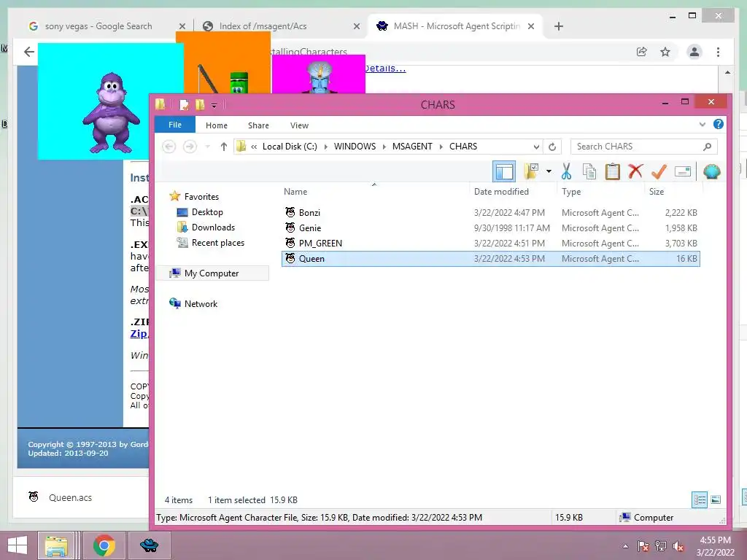The height and width of the screenshot is (560, 747).
Task: Open the Share ribbon tab
Action: (x=258, y=125)
